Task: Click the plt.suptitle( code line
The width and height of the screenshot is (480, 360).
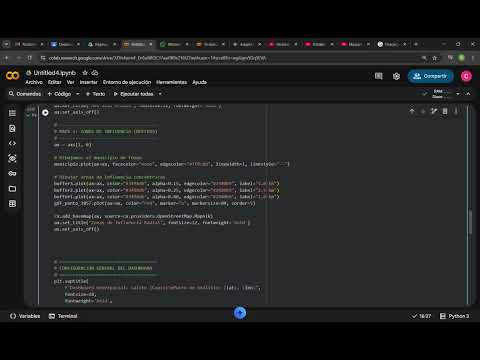Action: click(x=71, y=281)
